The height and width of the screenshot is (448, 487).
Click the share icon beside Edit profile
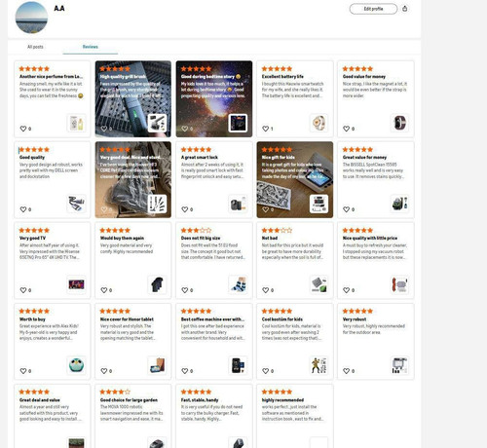404,9
